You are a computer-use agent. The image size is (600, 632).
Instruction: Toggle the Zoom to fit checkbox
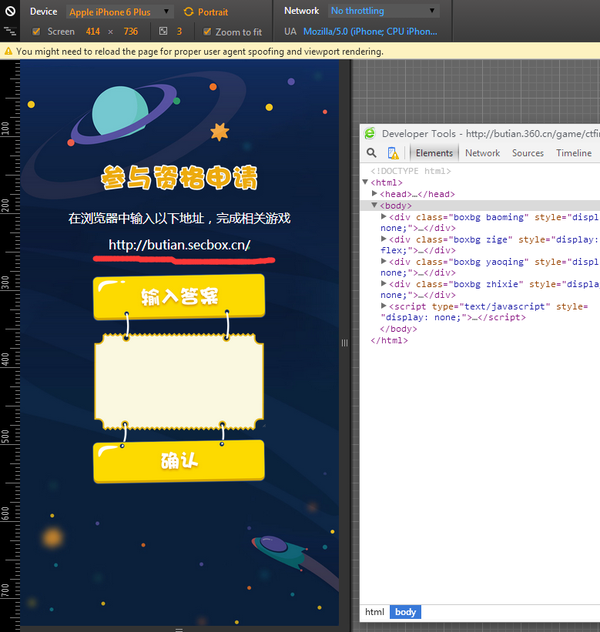point(207,31)
